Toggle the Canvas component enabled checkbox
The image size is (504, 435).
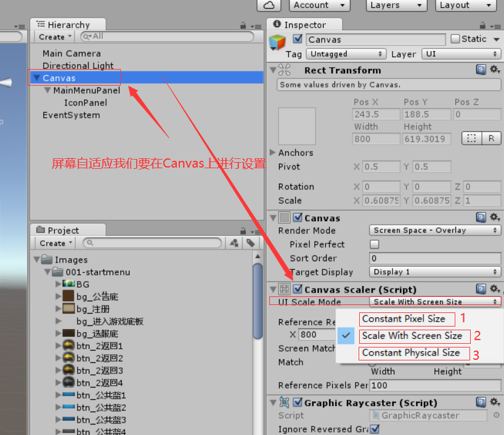(x=298, y=218)
